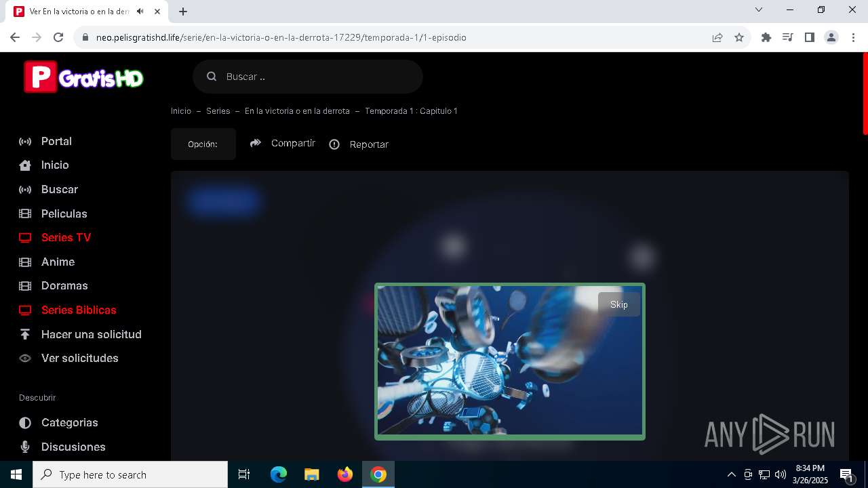Open File Explorer from taskbar
This screenshot has width=868, height=488.
(312, 474)
